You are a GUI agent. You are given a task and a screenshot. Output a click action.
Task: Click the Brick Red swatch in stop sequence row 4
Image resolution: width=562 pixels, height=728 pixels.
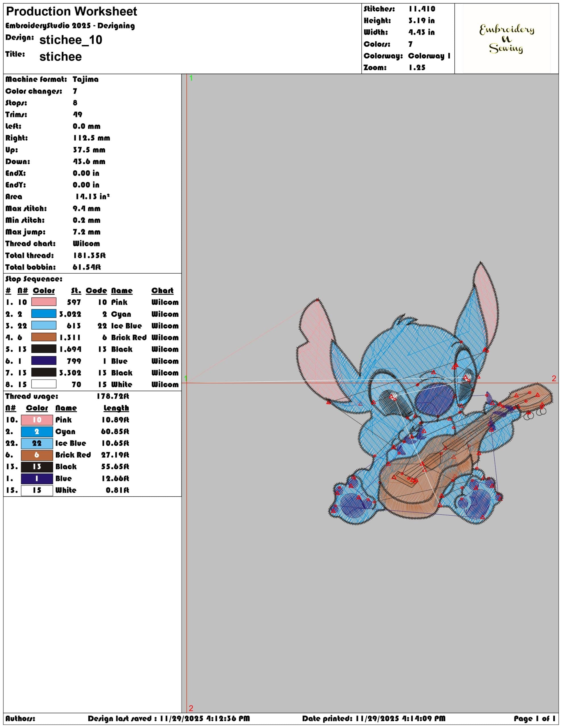[44, 337]
